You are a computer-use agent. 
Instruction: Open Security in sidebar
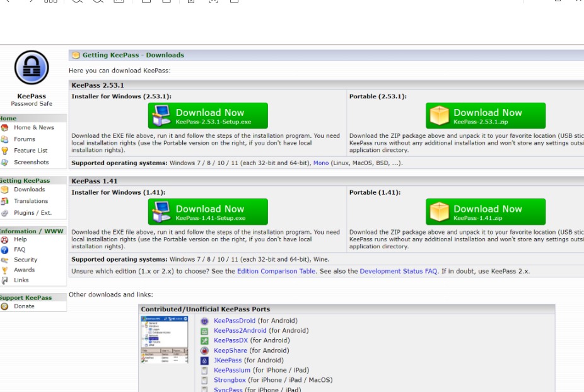tap(26, 260)
